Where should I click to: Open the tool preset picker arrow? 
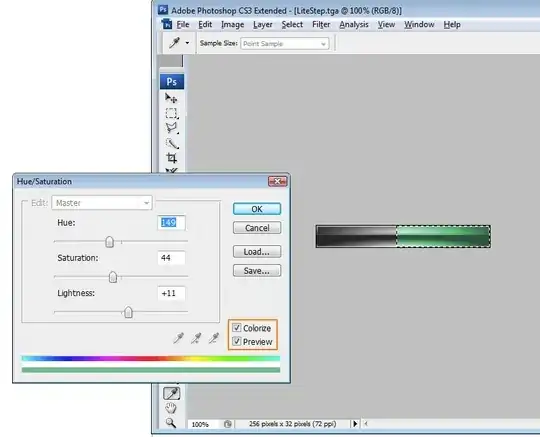(x=187, y=43)
